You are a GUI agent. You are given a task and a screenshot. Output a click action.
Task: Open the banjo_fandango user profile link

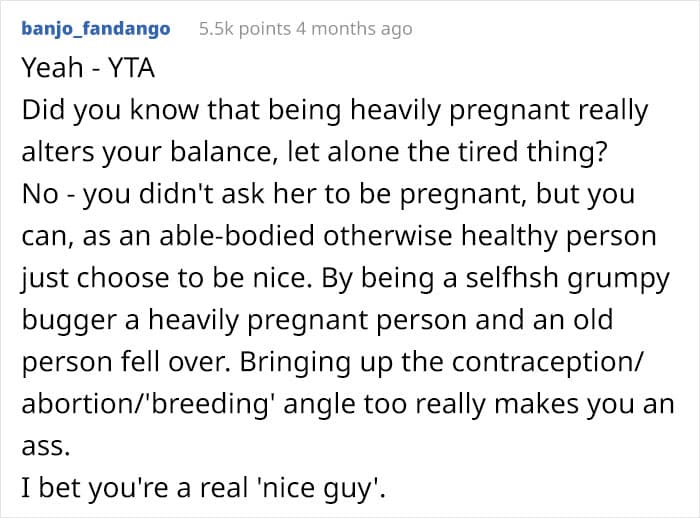pos(96,29)
